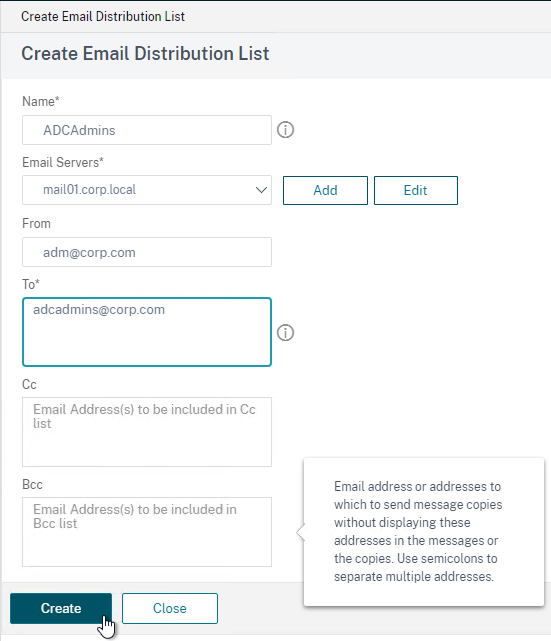
Task: Click into the Cc address box
Action: point(147,432)
